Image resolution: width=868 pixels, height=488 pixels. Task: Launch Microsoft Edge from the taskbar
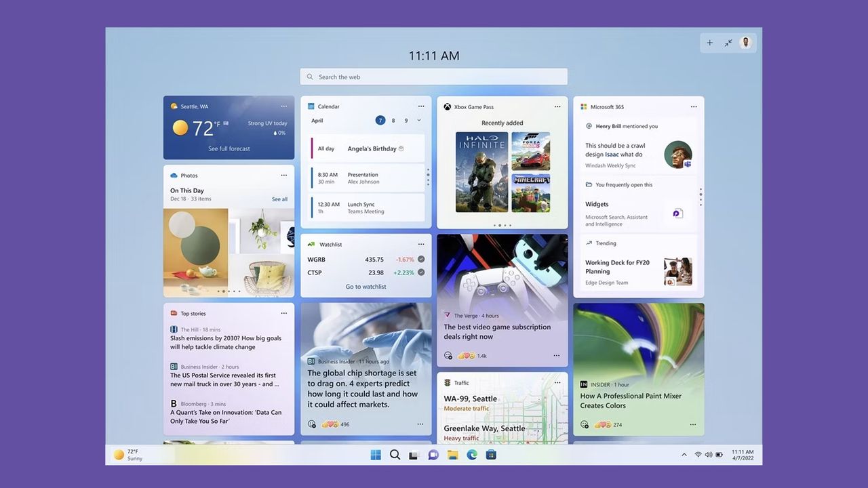click(472, 454)
